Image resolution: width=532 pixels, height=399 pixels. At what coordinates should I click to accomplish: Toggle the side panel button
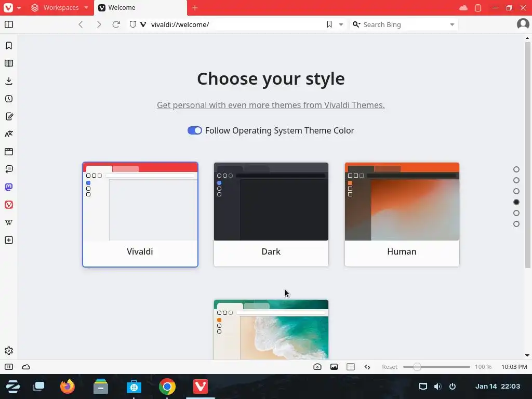coord(9,24)
